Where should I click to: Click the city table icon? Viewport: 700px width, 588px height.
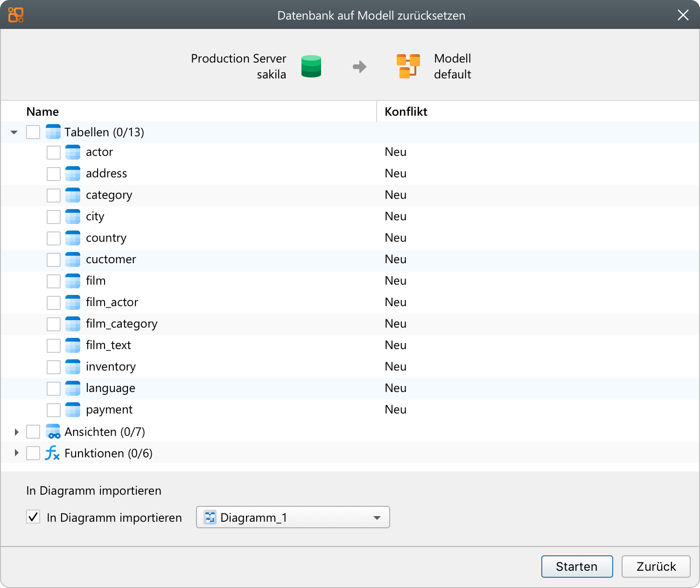[73, 217]
